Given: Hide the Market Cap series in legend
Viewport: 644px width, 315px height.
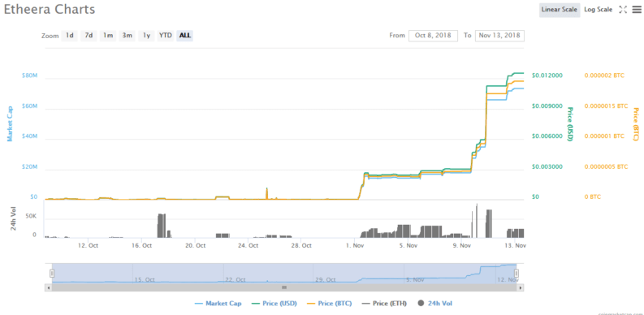Looking at the screenshot, I should [218, 304].
